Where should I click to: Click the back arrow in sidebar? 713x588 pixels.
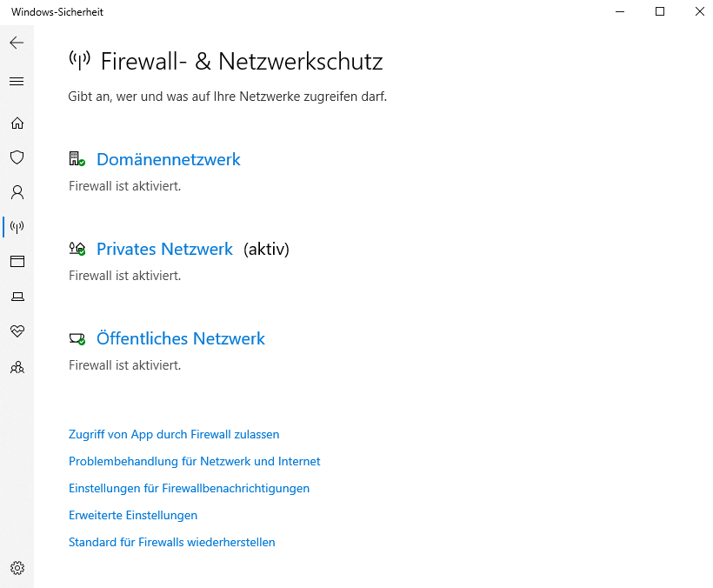pos(17,43)
